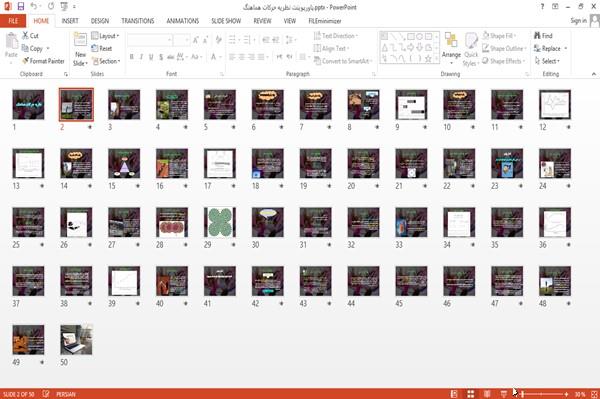Toggle Underline formatting
Screen dimensions: 600x399
(151, 57)
